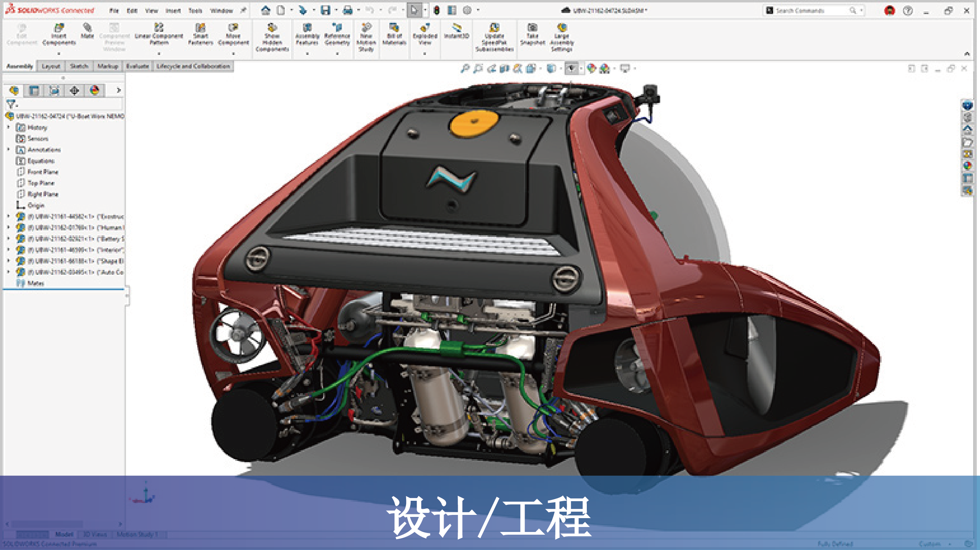
Task: Expand the Annotations tree node
Action: [x=8, y=150]
